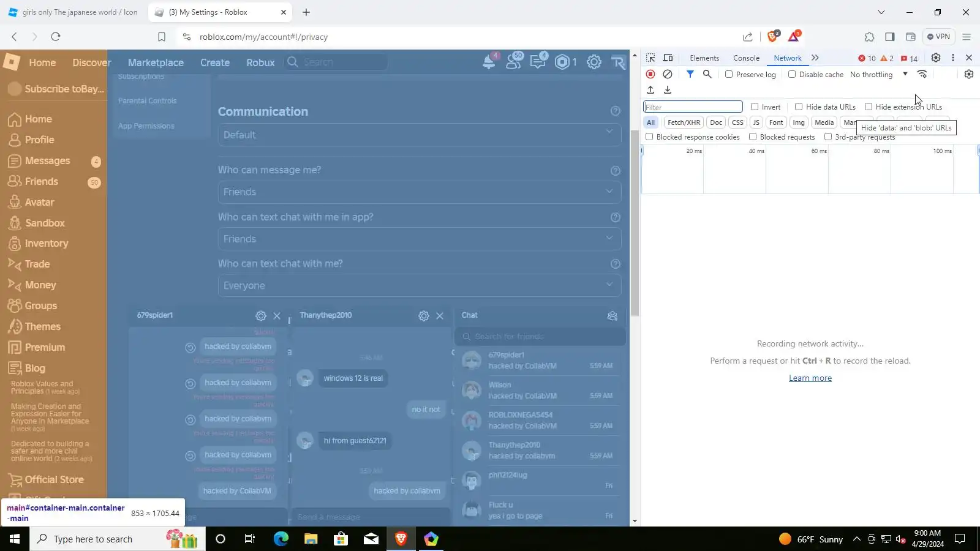The image size is (980, 551).
Task: Open the No throttling dropdown
Action: point(879,74)
